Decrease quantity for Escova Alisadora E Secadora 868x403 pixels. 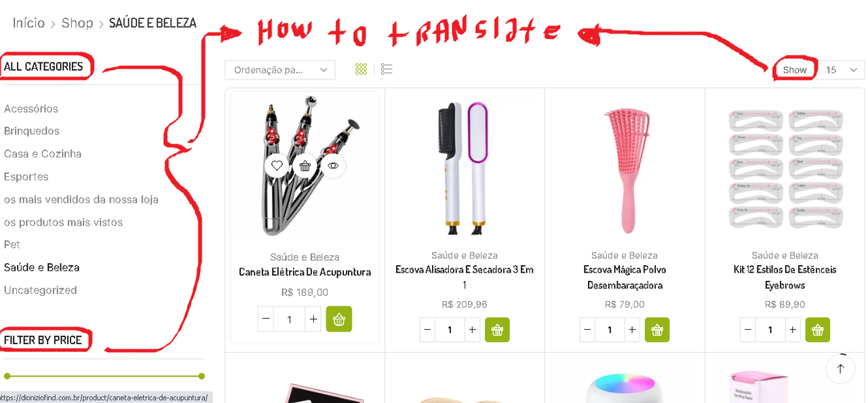(427, 330)
